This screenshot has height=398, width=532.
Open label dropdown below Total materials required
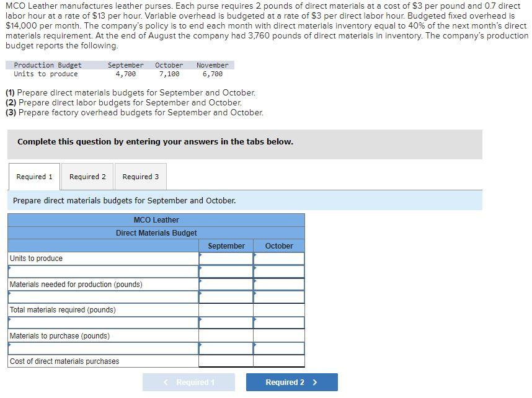click(103, 322)
